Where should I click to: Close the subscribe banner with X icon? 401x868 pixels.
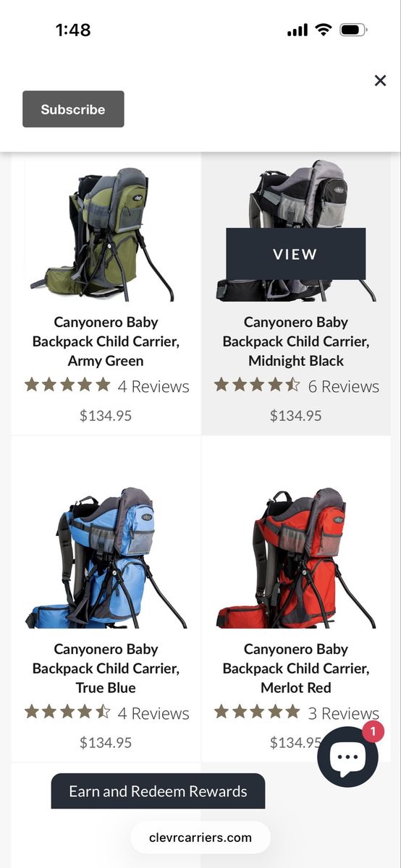click(380, 80)
